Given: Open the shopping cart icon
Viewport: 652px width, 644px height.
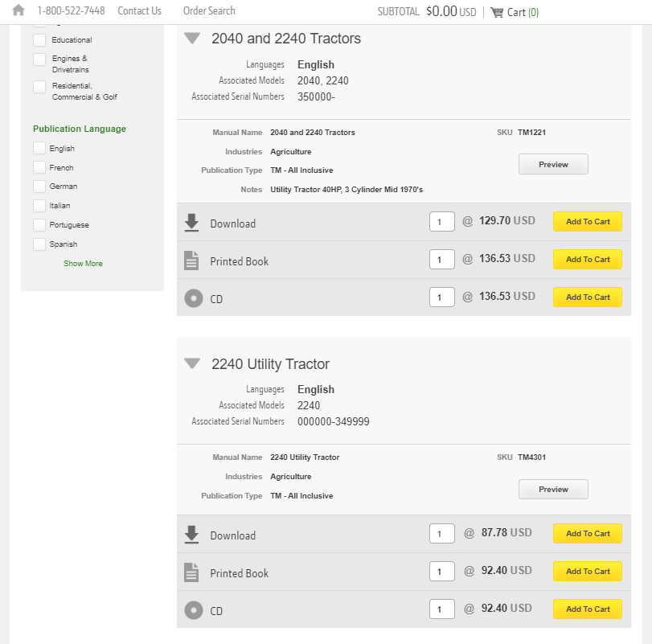Looking at the screenshot, I should point(497,12).
